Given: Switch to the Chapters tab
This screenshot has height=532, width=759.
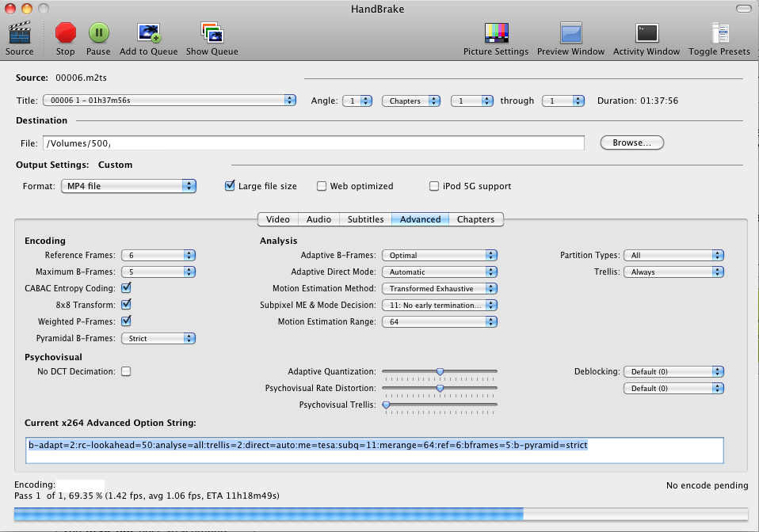Looking at the screenshot, I should pyautogui.click(x=476, y=219).
